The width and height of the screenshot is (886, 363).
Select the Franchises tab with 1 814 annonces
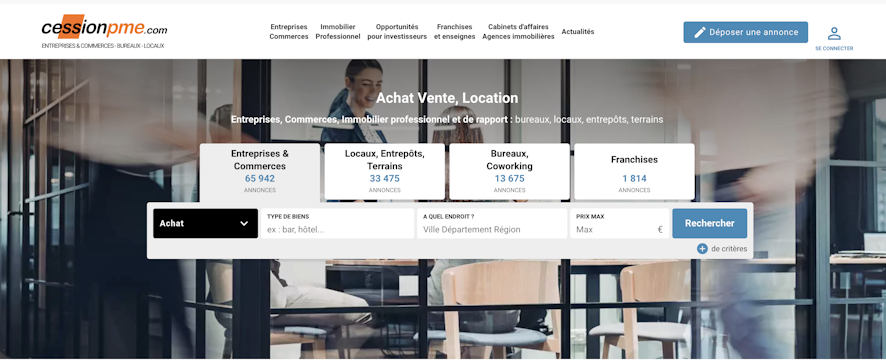[635, 171]
